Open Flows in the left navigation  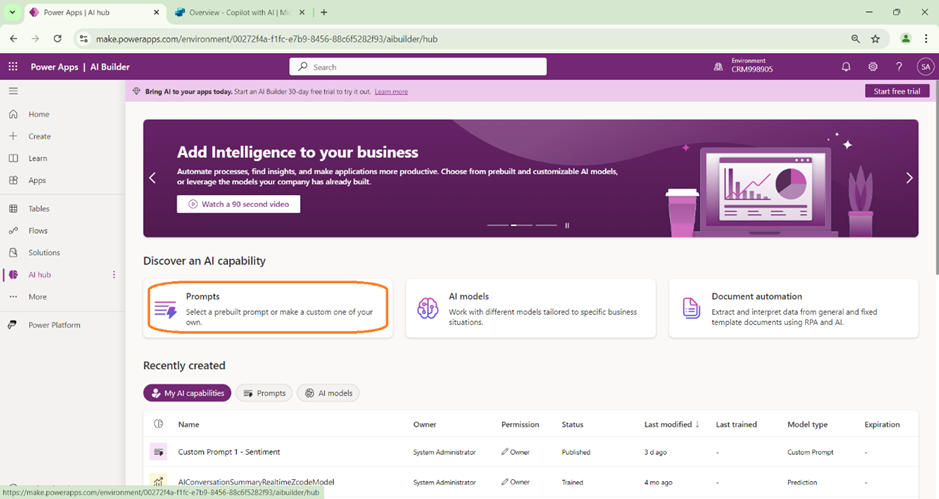pyautogui.click(x=38, y=231)
